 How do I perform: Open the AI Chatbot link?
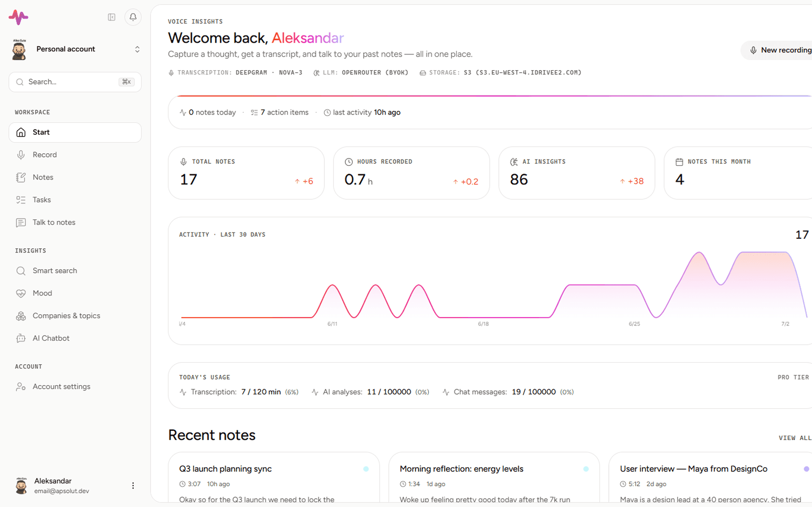coord(75,339)
